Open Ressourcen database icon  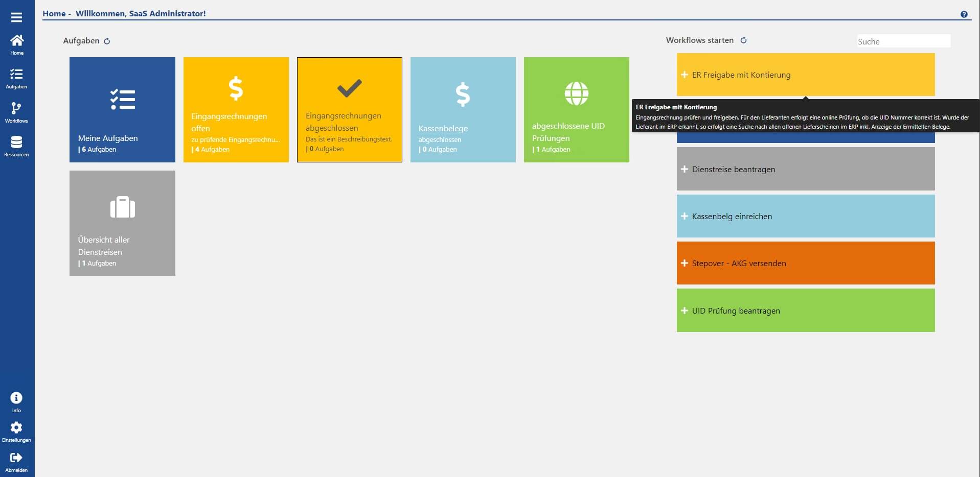[16, 146]
